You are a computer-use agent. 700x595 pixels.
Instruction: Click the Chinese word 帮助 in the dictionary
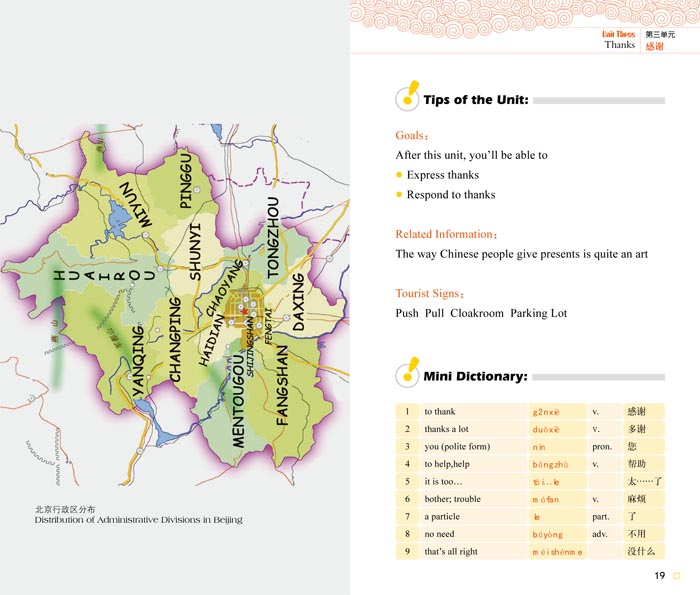[x=637, y=464]
